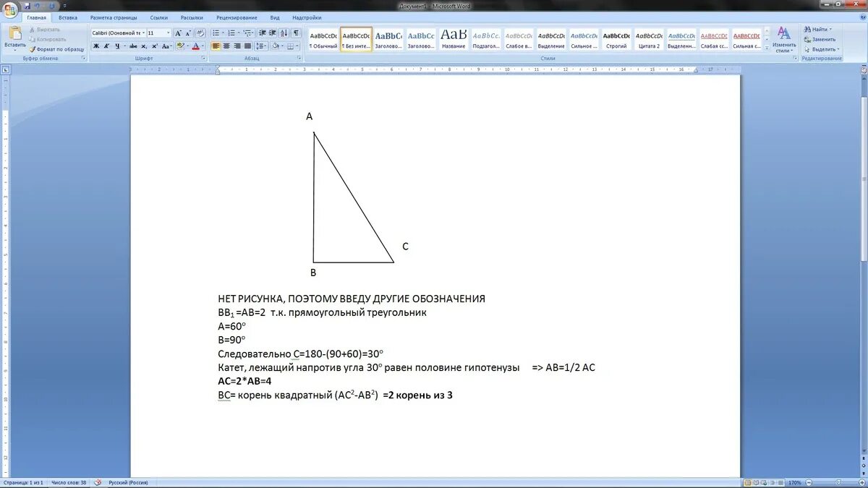Switch to the Разметка страницы tab
868x488 pixels.
pos(113,17)
